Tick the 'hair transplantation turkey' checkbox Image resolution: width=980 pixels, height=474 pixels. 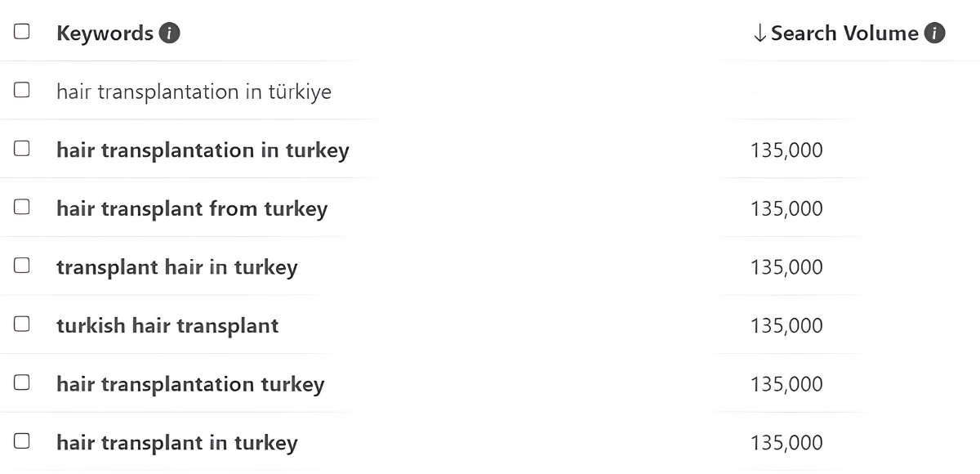[22, 382]
